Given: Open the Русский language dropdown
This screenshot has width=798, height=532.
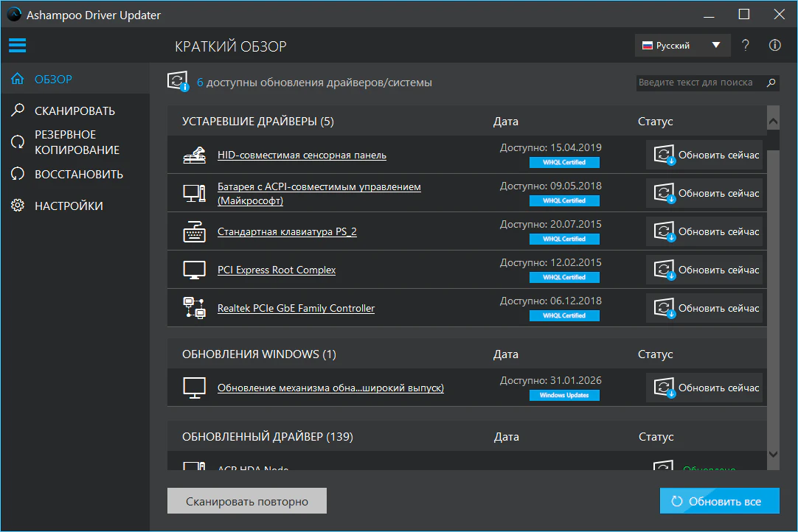Looking at the screenshot, I should click(x=682, y=46).
